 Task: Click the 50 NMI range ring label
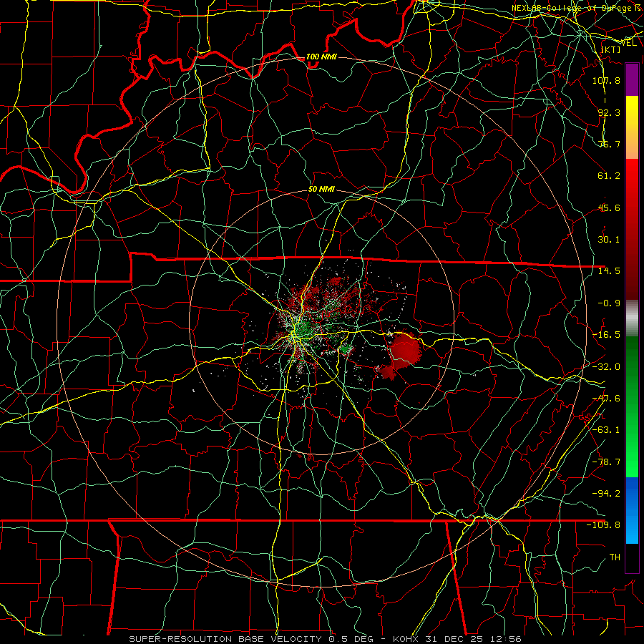[x=321, y=189]
